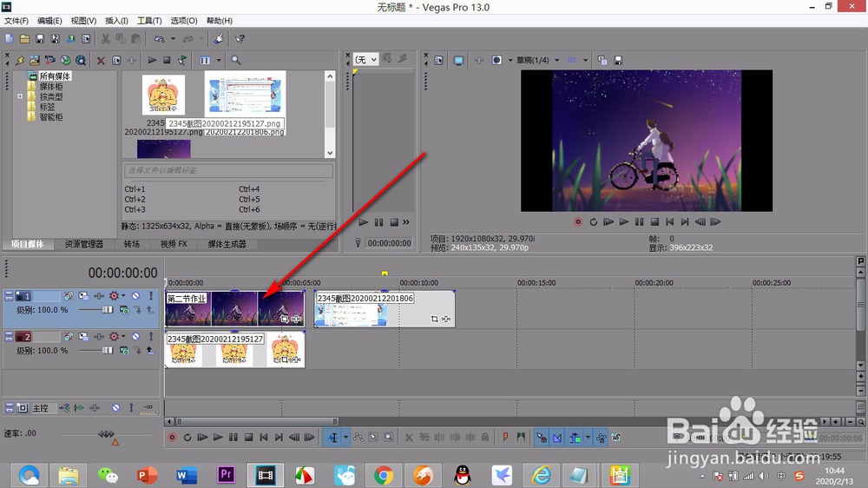Image resolution: width=868 pixels, height=488 pixels.
Task: Toggle preview on external monitor icon
Action: [458, 60]
